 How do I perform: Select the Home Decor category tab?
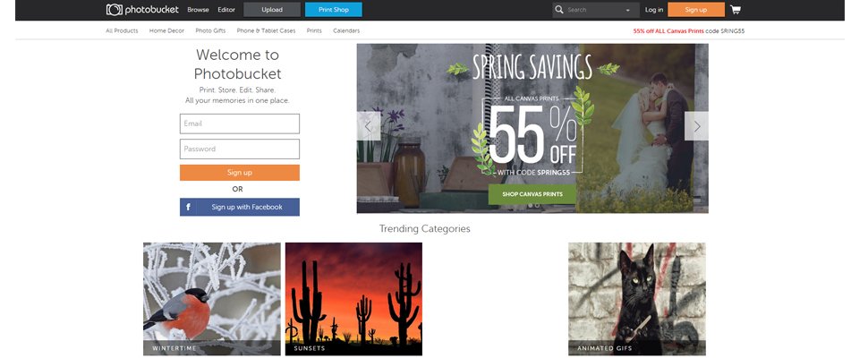(166, 31)
